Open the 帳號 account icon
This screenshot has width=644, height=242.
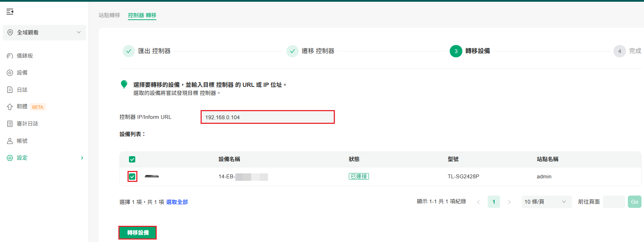(x=10, y=141)
